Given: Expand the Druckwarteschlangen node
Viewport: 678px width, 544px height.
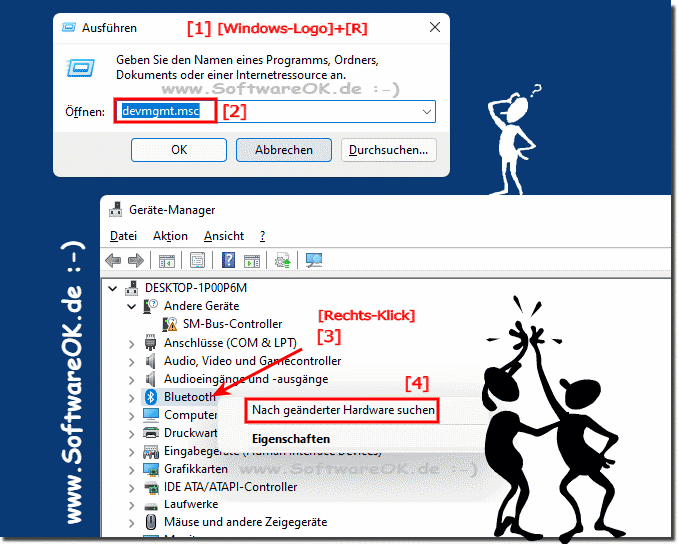Looking at the screenshot, I should [x=131, y=434].
